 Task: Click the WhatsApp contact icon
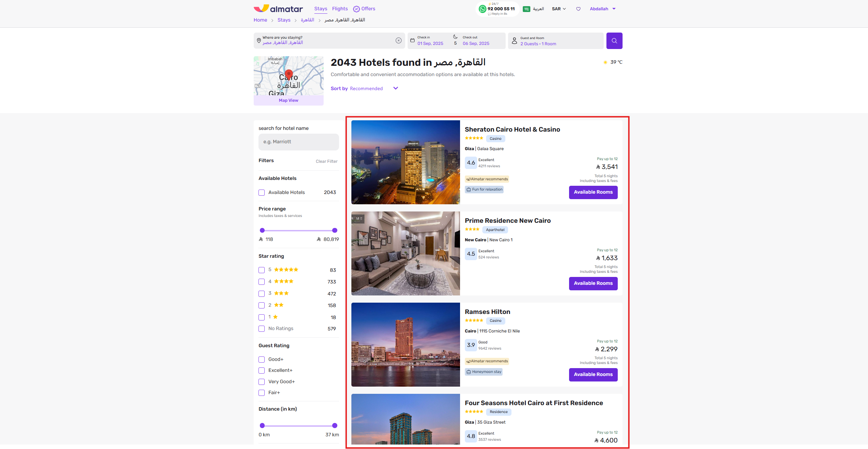482,9
